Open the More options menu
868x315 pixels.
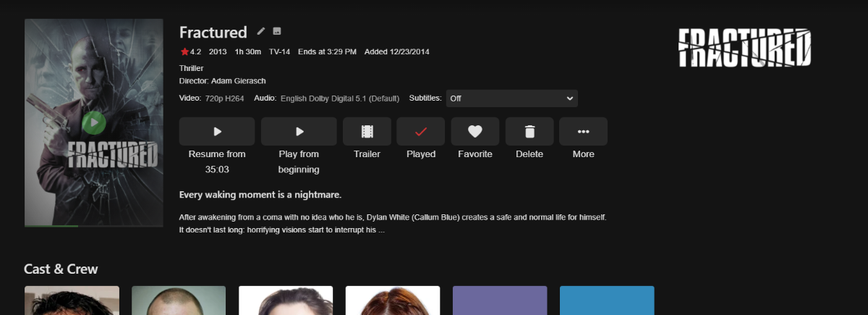pos(583,132)
